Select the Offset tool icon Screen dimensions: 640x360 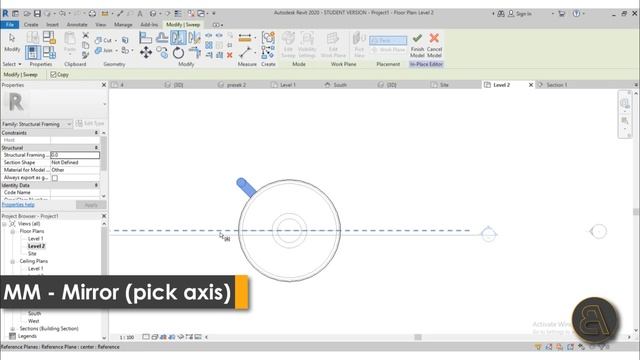point(162,38)
